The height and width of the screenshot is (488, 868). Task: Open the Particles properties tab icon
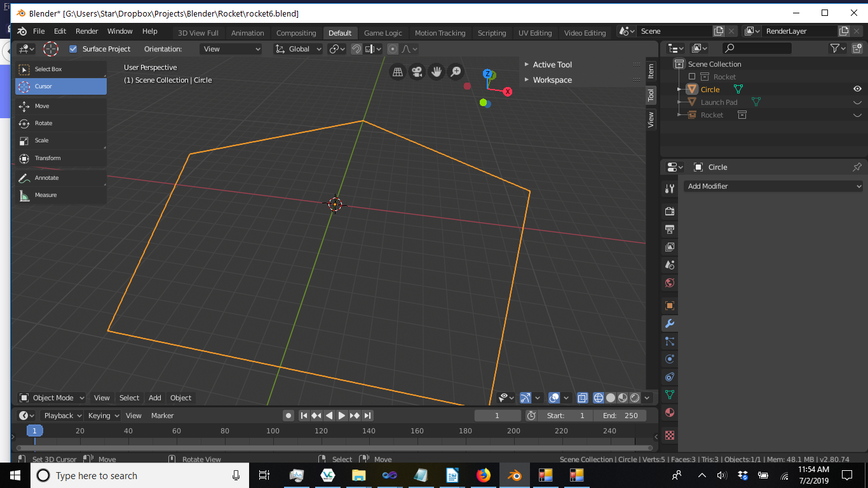(669, 341)
